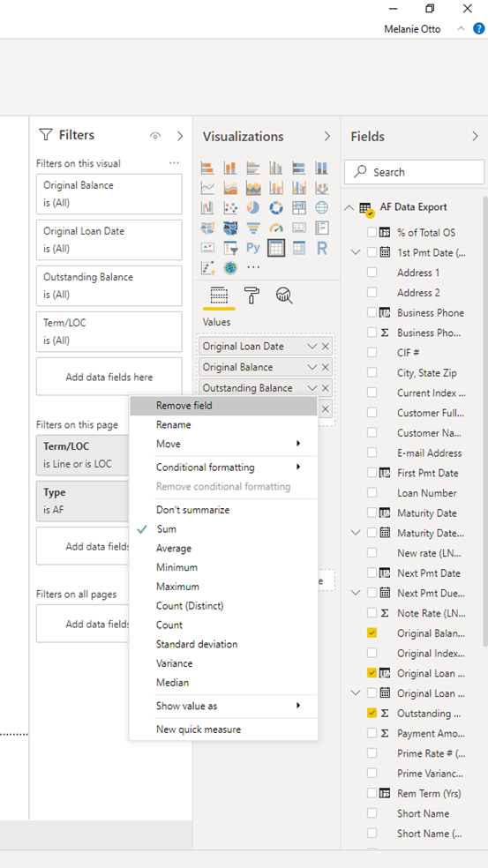Image resolution: width=488 pixels, height=868 pixels.
Task: Open more options for visual filters
Action: pyautogui.click(x=174, y=162)
